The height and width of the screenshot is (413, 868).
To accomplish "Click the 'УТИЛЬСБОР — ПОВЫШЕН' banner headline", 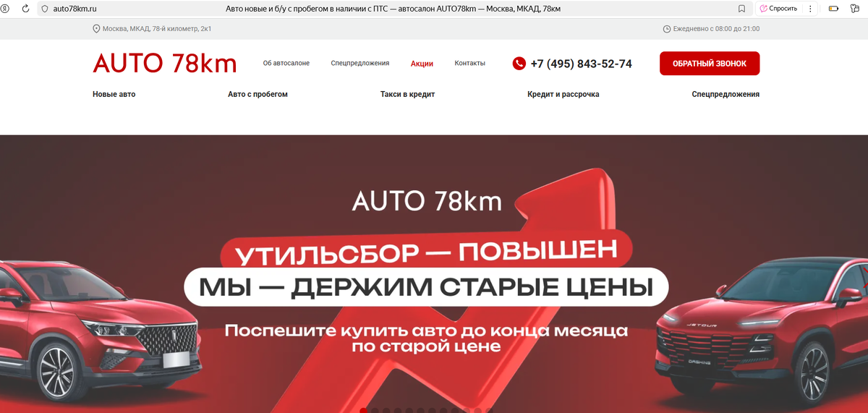I will [427, 253].
